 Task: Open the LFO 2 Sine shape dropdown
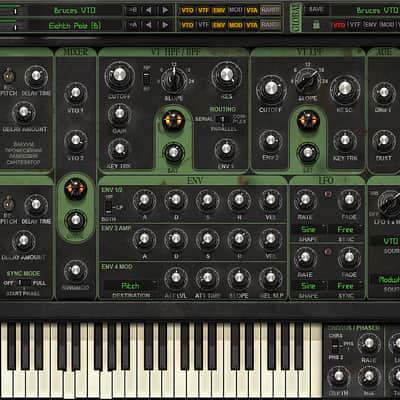[309, 286]
